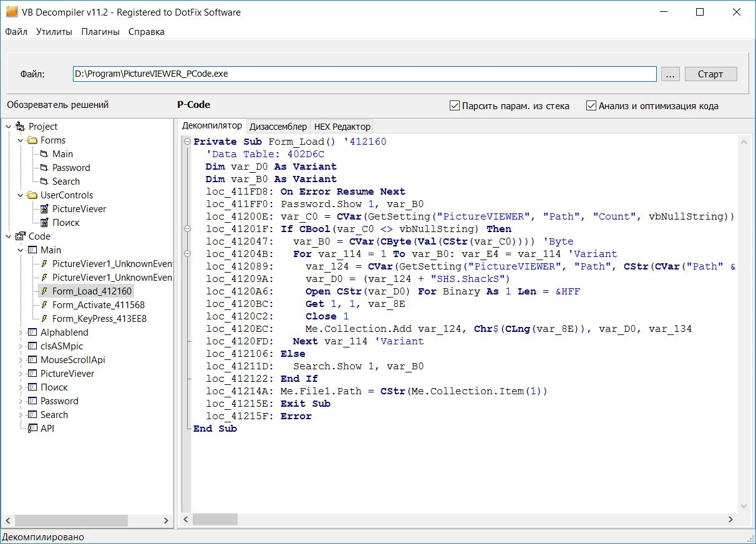Click the Старт button

pyautogui.click(x=710, y=74)
